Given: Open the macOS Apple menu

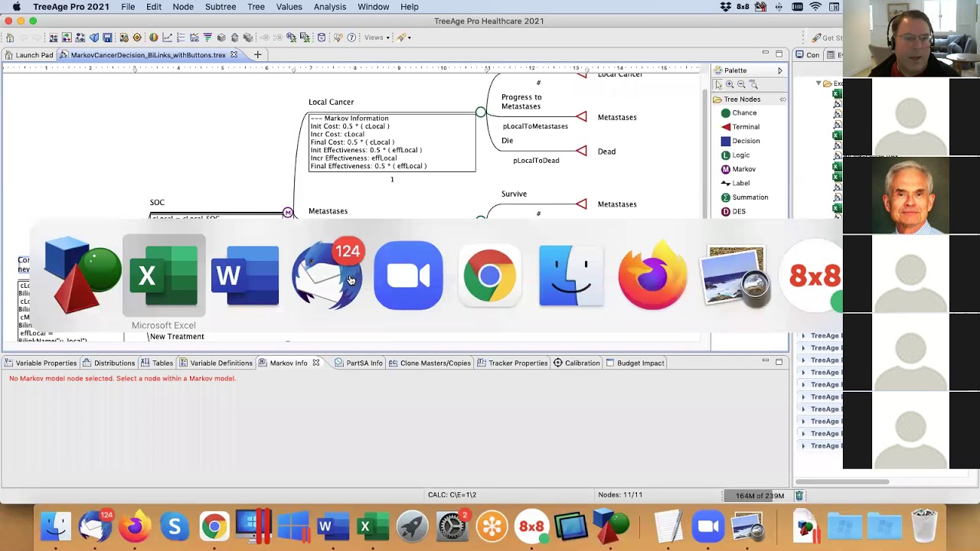Looking at the screenshot, I should coord(16,7).
